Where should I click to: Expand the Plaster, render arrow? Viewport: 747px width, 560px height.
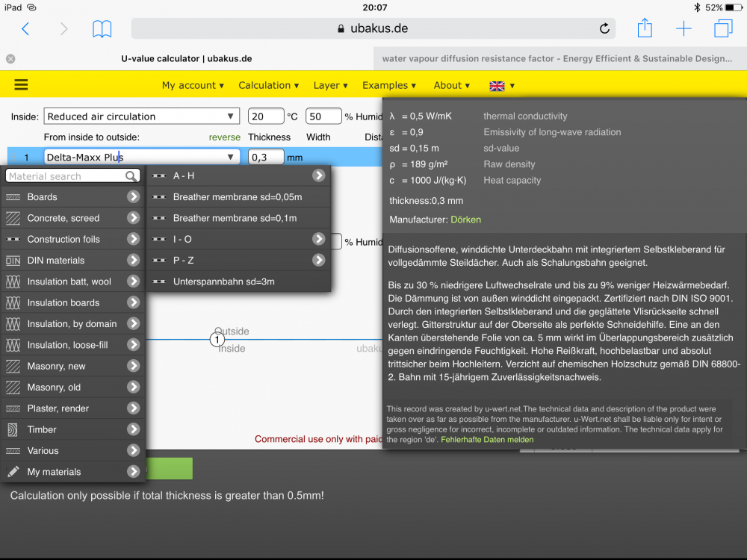tap(134, 408)
